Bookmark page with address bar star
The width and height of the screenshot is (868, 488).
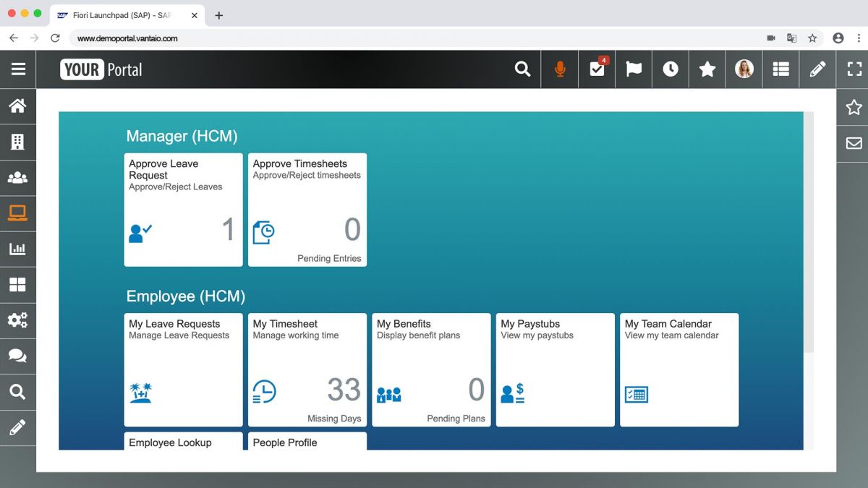coord(812,38)
